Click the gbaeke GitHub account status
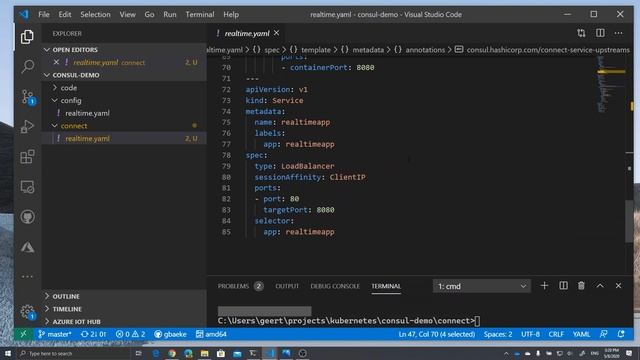Image resolution: width=640 pixels, height=360 pixels. pos(170,334)
